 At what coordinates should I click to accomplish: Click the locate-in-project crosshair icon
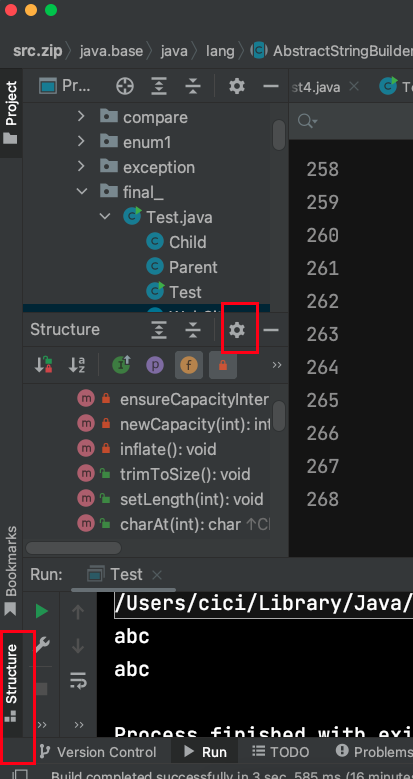125,86
